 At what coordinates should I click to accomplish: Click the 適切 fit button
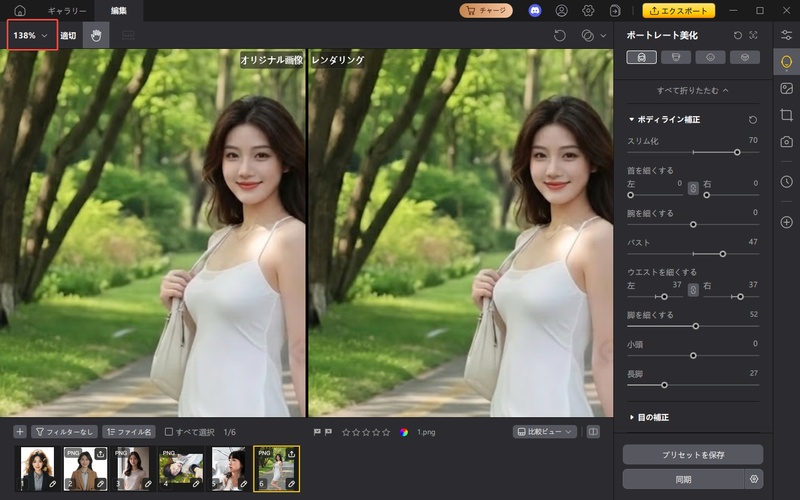coord(68,35)
